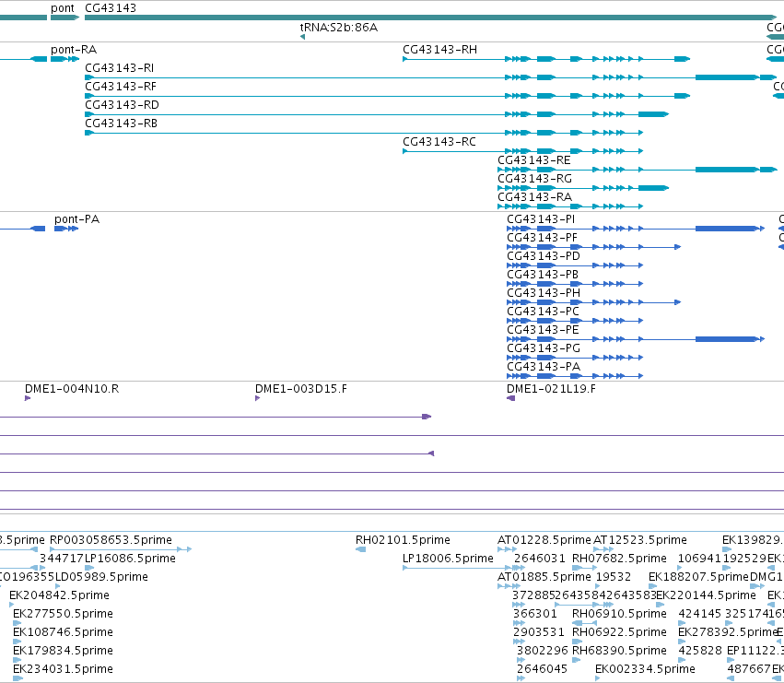This screenshot has width=784, height=683.
Task: Click the pont-PA protein label
Action: pos(77,219)
